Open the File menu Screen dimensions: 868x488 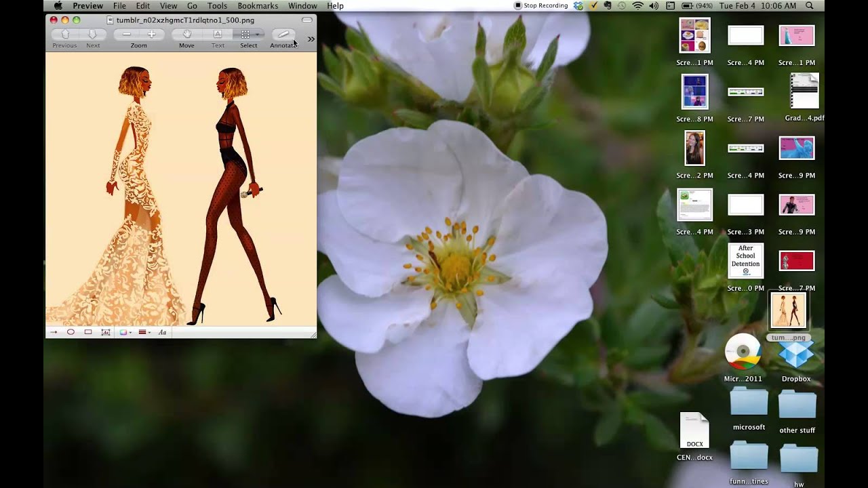(x=119, y=5)
